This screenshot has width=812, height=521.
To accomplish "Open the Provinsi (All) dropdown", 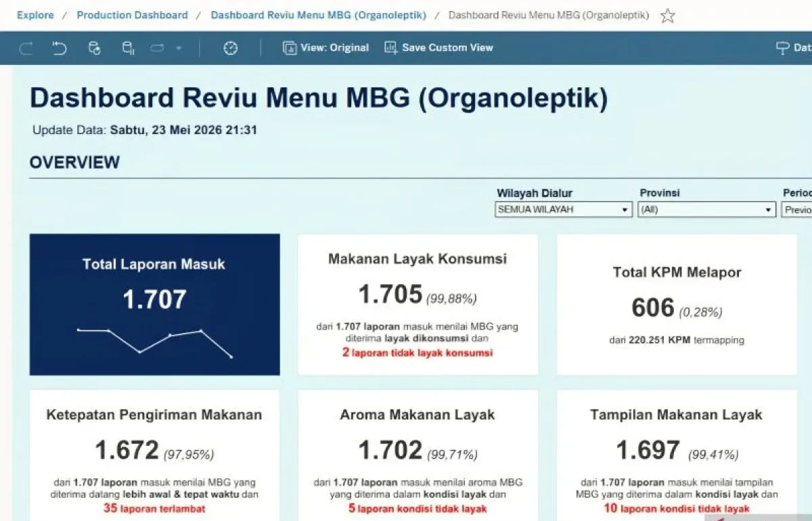I will point(706,210).
